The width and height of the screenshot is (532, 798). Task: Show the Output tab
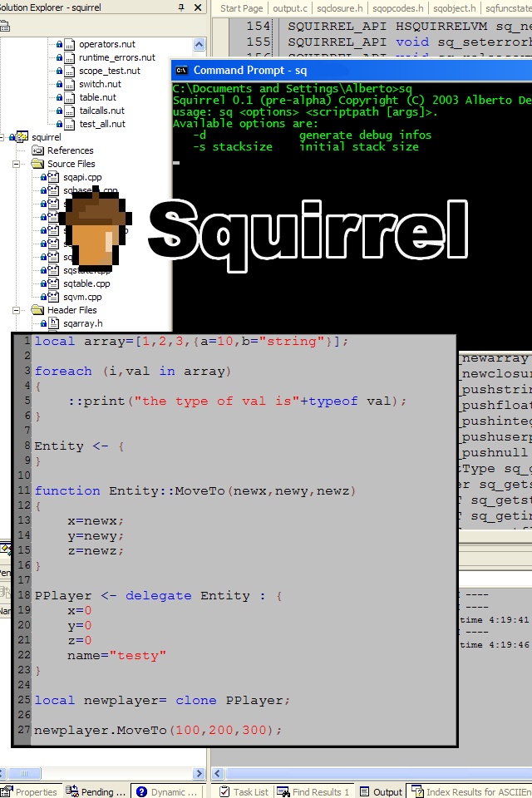coord(382,791)
